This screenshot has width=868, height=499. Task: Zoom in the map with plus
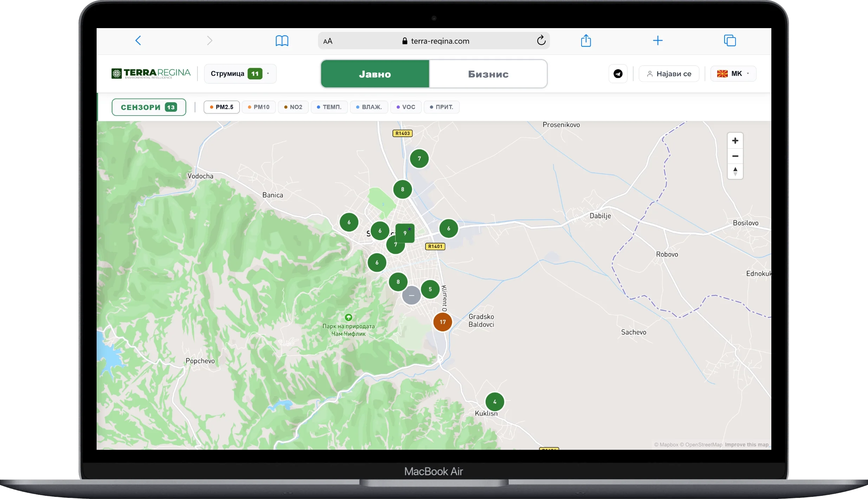point(735,141)
